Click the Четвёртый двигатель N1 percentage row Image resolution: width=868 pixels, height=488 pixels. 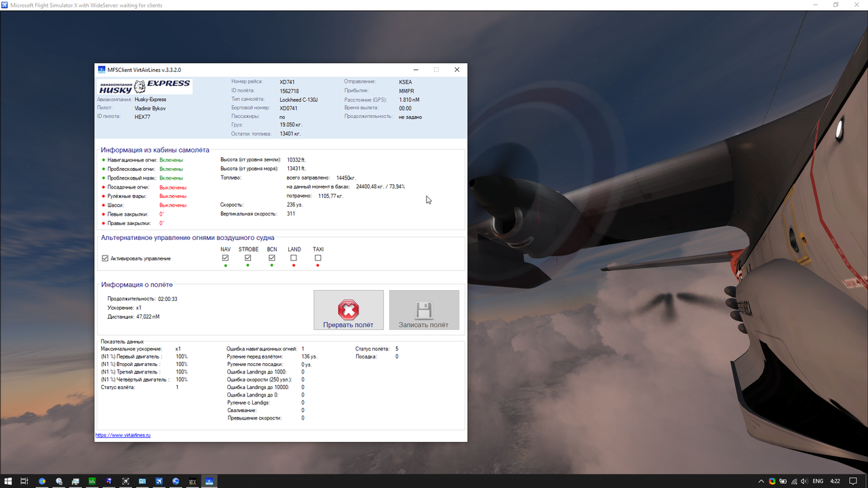click(x=144, y=380)
